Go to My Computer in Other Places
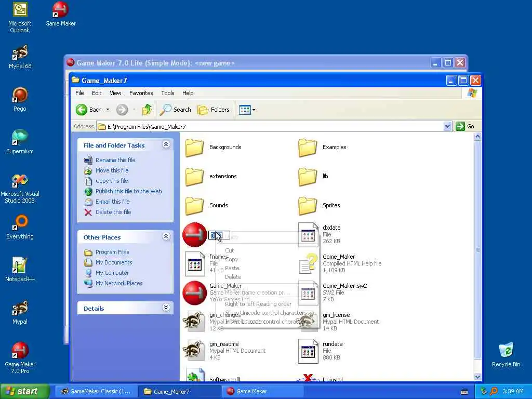The height and width of the screenshot is (399, 532). (x=112, y=273)
